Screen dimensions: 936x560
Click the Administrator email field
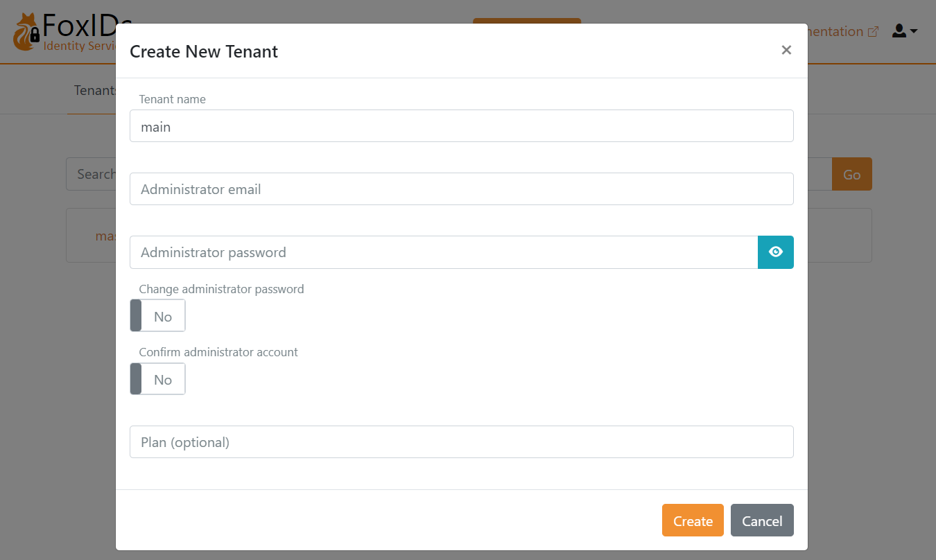(x=462, y=189)
